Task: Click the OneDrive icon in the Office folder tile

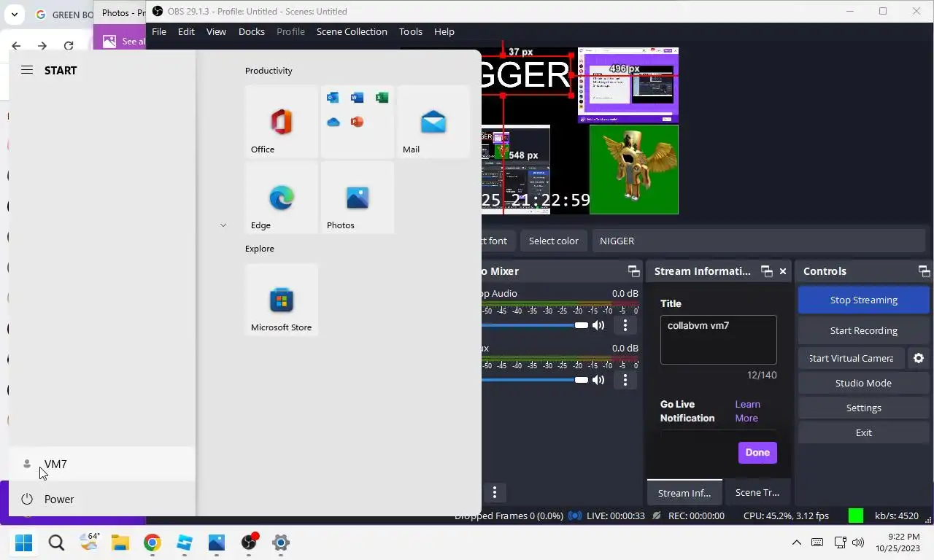Action: [x=333, y=122]
